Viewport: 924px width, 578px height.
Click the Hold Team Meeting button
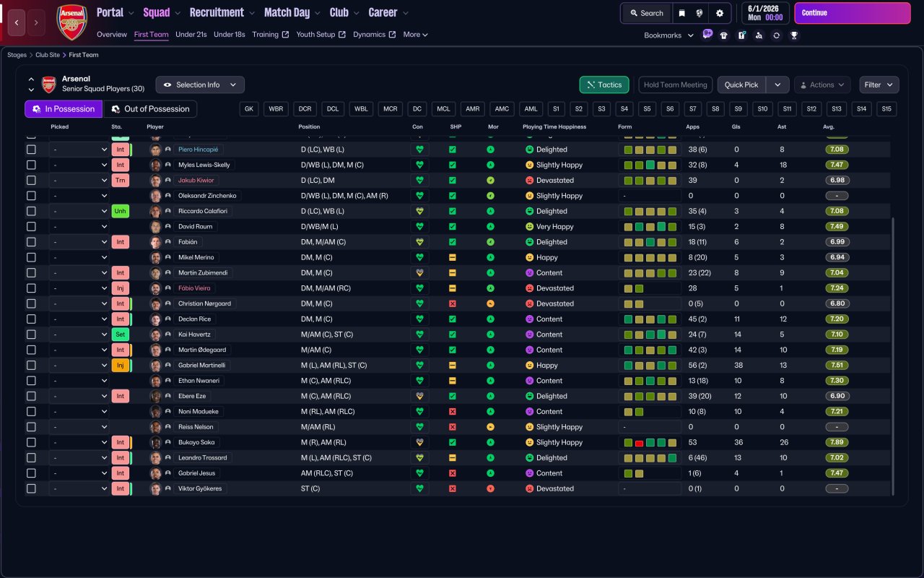(676, 85)
